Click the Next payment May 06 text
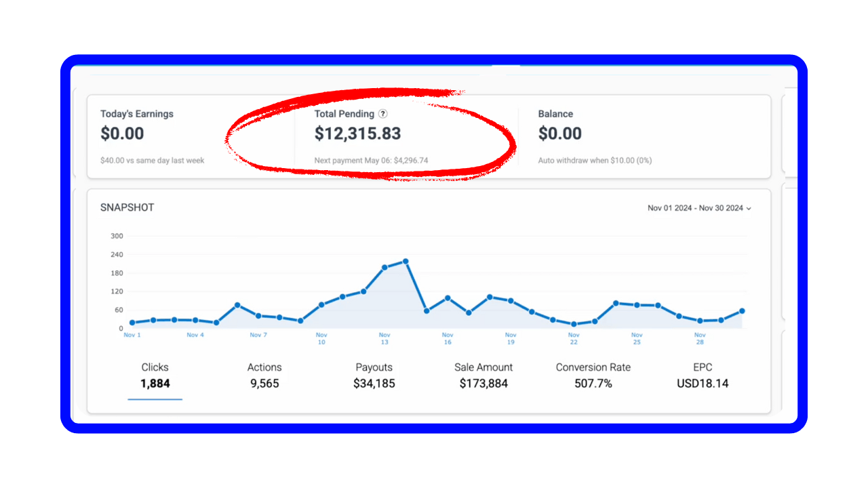Viewport: 868px width, 488px height. tap(371, 161)
